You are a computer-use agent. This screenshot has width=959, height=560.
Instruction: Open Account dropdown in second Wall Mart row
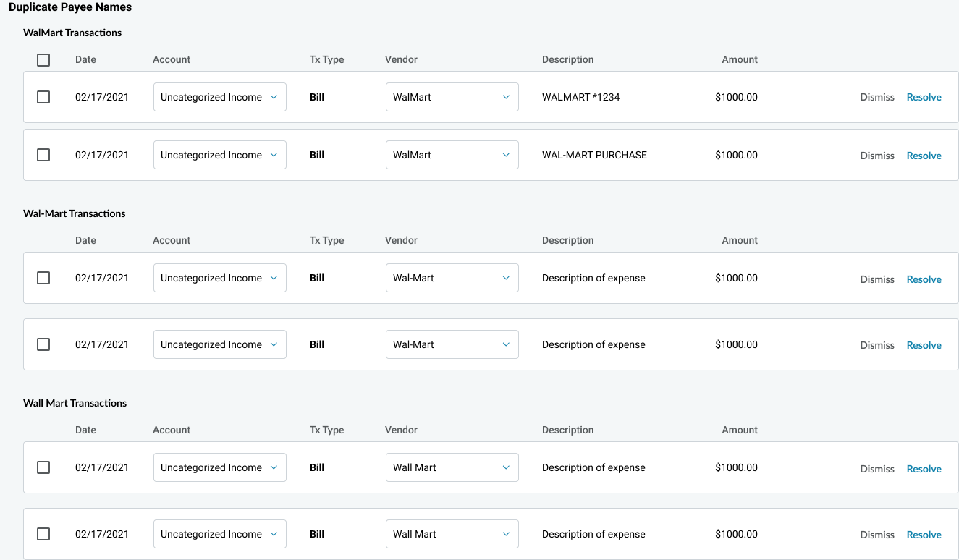tap(220, 534)
